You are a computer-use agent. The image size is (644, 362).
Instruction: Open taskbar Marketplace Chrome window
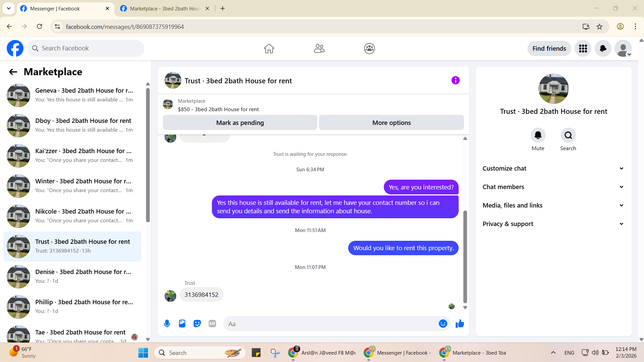tap(473, 353)
